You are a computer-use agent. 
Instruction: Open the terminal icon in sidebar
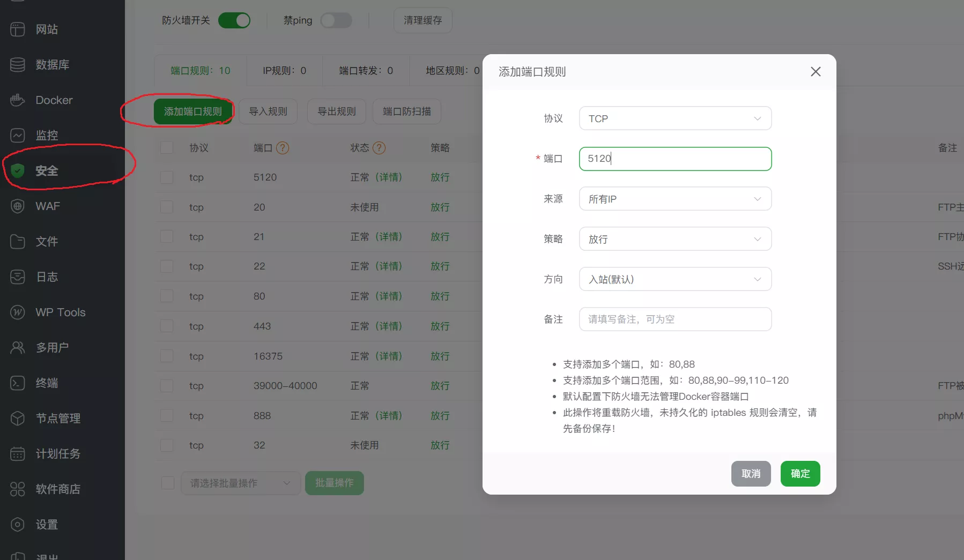[x=18, y=383]
